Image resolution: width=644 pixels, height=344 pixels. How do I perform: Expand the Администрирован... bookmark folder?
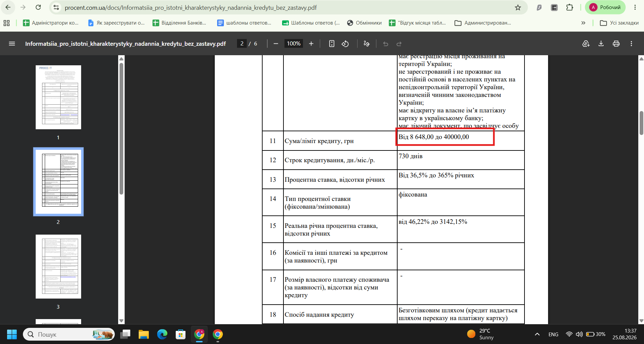point(483,23)
